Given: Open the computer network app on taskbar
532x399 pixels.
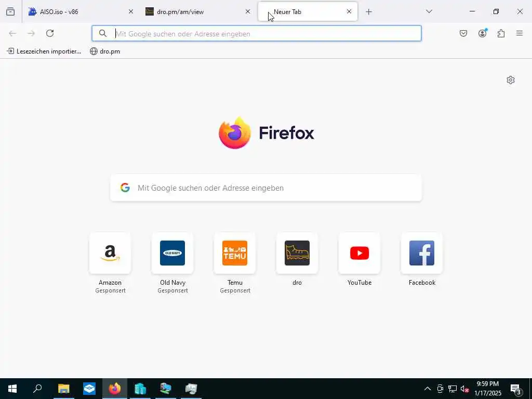Looking at the screenshot, I should [x=166, y=389].
